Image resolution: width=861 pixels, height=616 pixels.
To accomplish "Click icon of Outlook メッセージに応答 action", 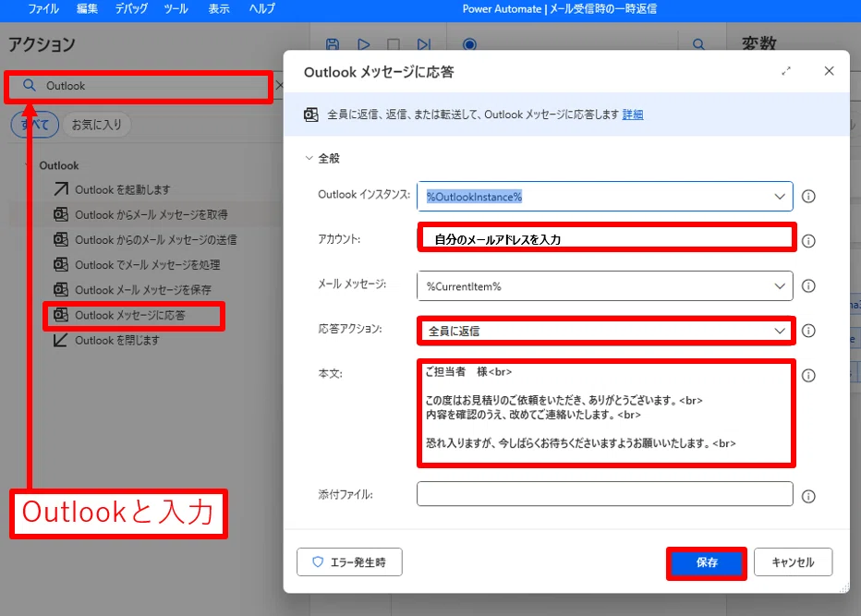I will click(60, 315).
